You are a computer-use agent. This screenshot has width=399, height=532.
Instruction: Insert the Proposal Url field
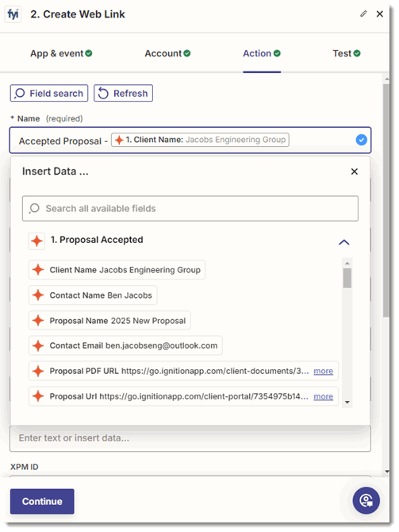click(x=183, y=396)
